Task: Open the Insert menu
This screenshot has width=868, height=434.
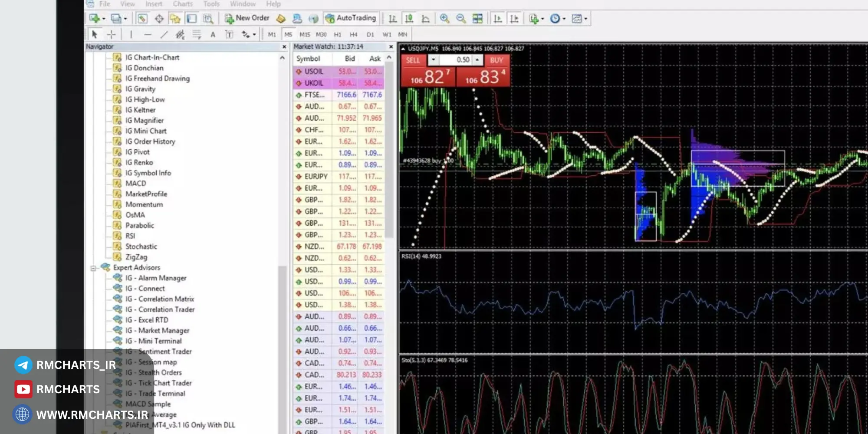Action: click(154, 4)
